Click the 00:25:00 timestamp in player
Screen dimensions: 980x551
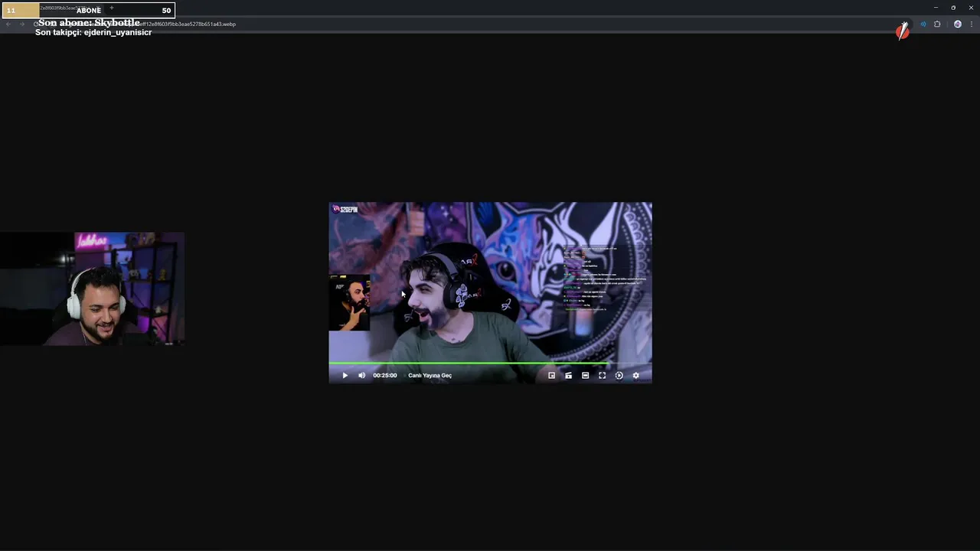[x=384, y=376]
